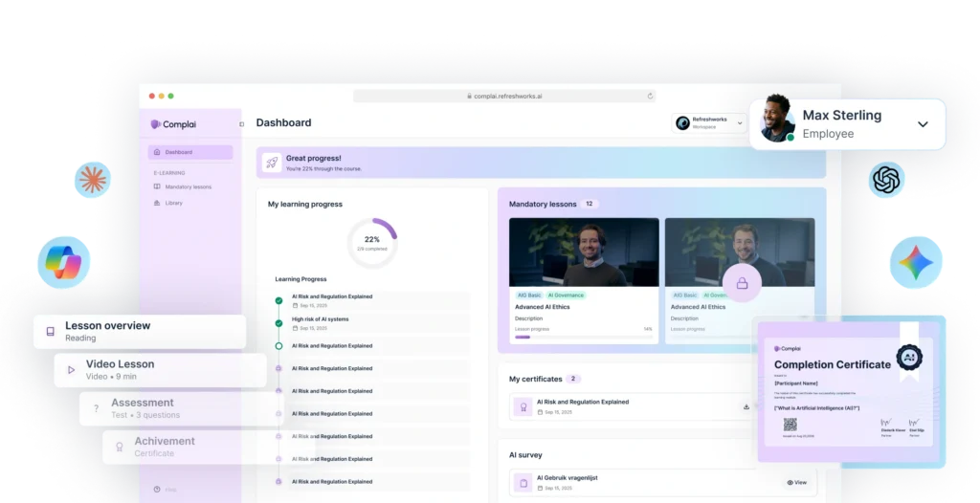
Task: Click the Microsoft Copilot logo icon
Action: click(64, 260)
